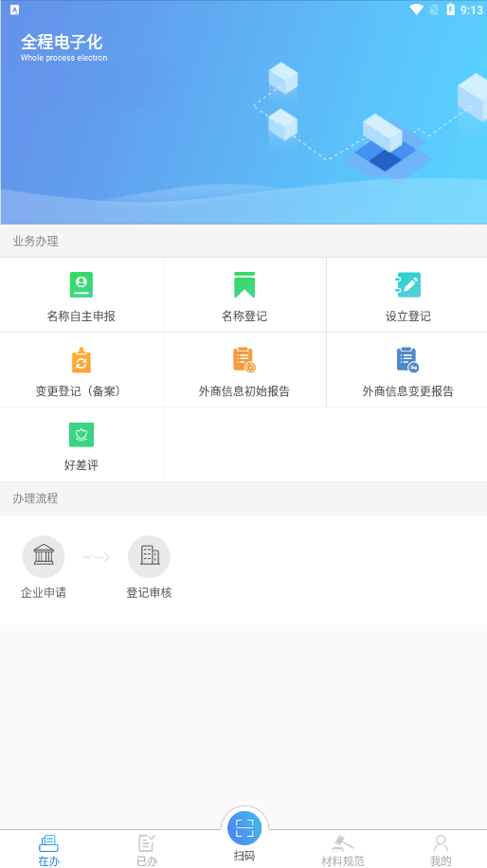Viewport: 487px width, 868px height.
Task: Go to the 我的 profile tab
Action: [441, 850]
